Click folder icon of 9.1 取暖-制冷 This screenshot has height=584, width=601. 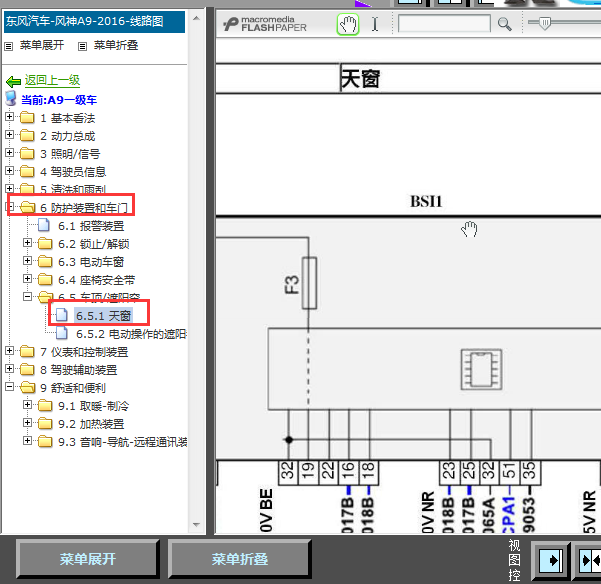click(x=45, y=405)
